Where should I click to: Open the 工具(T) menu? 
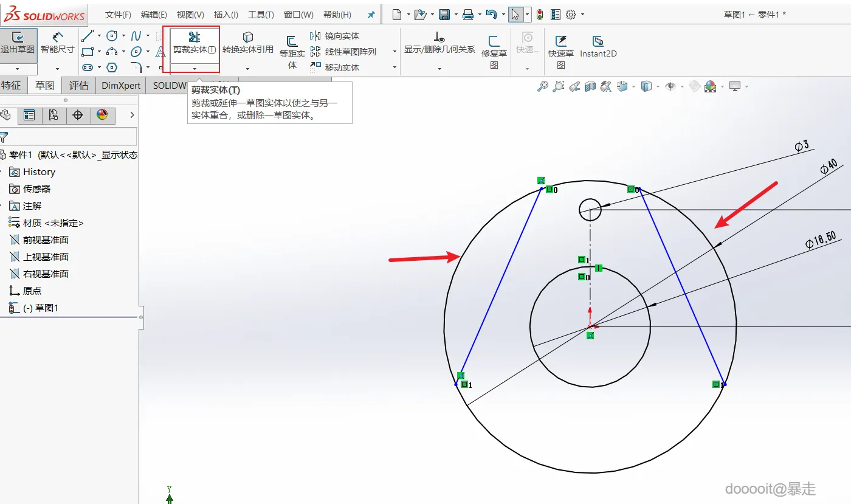(261, 15)
